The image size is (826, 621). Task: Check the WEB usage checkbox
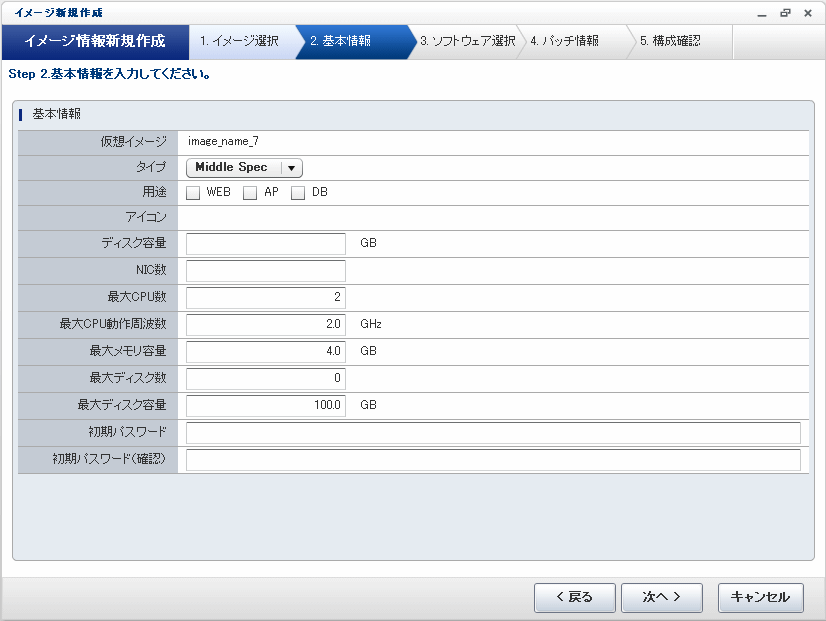tap(194, 193)
